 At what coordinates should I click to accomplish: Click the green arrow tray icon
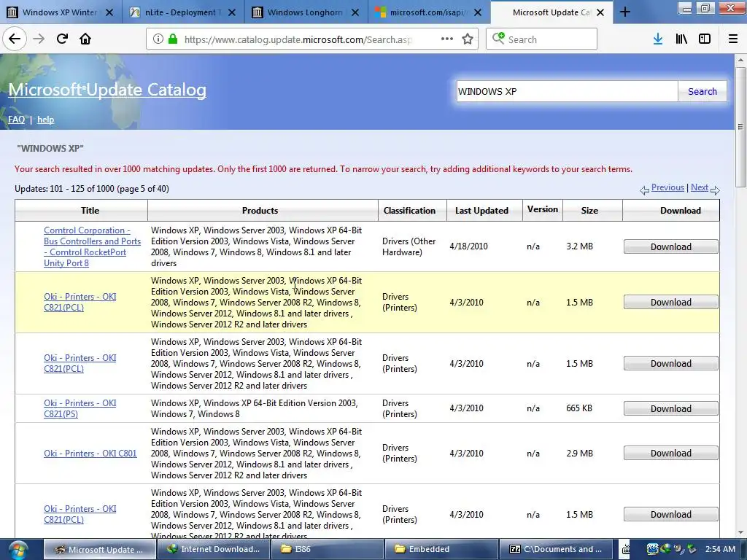pos(692,549)
